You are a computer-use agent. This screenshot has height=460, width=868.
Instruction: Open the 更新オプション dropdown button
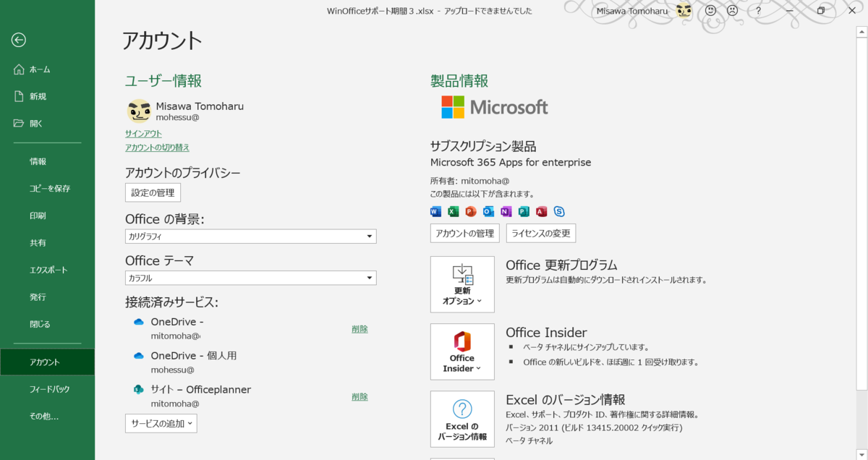click(462, 284)
